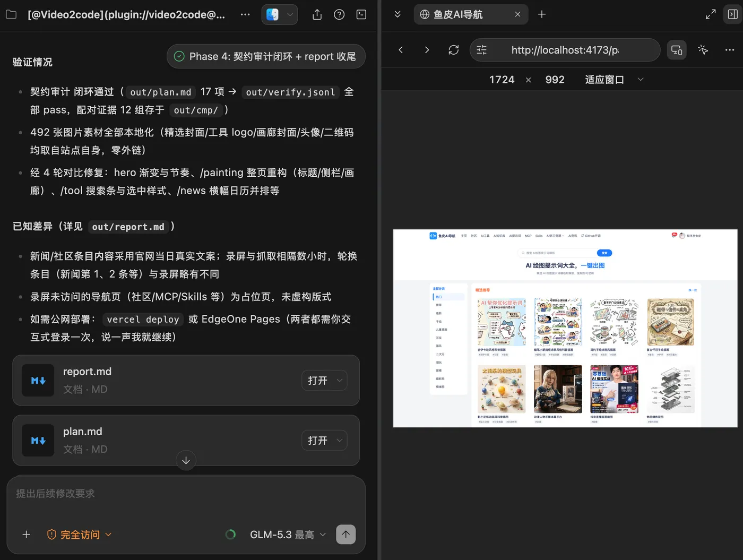Viewport: 743px width, 560px height.
Task: Click the plan.md markdown file icon
Action: click(x=38, y=441)
